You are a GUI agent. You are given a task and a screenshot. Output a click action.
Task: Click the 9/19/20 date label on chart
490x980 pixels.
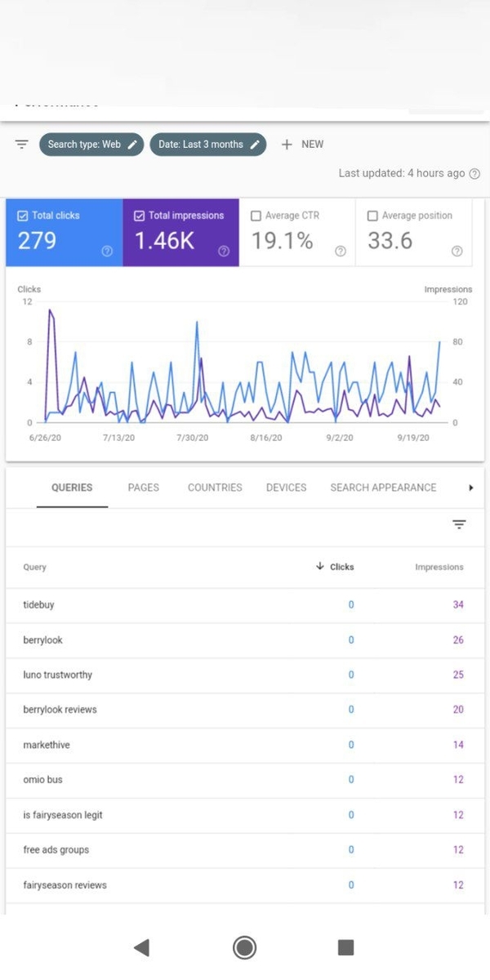(413, 439)
